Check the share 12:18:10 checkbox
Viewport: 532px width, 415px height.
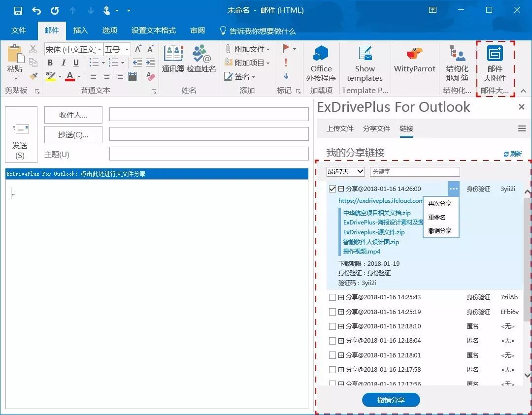[x=332, y=326]
